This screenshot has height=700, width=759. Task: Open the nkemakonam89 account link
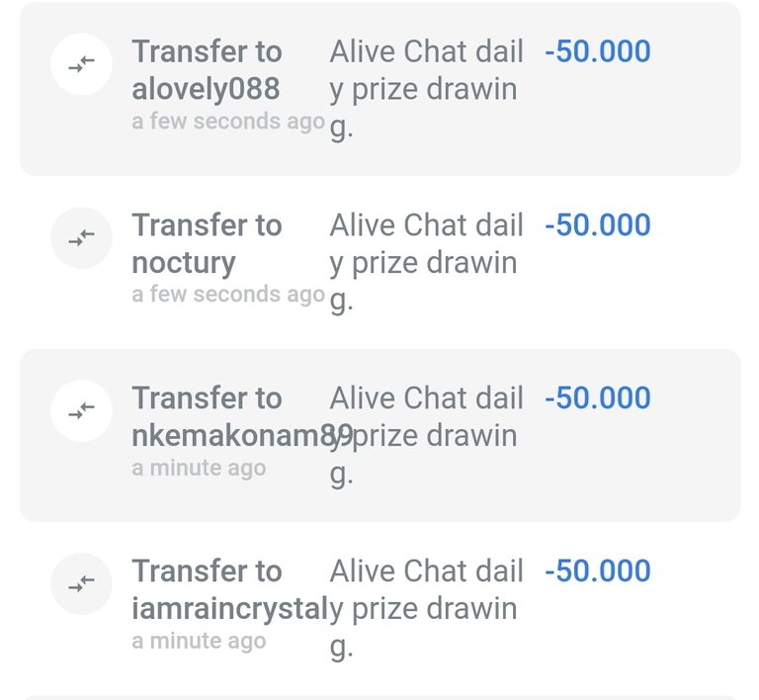[x=237, y=436]
